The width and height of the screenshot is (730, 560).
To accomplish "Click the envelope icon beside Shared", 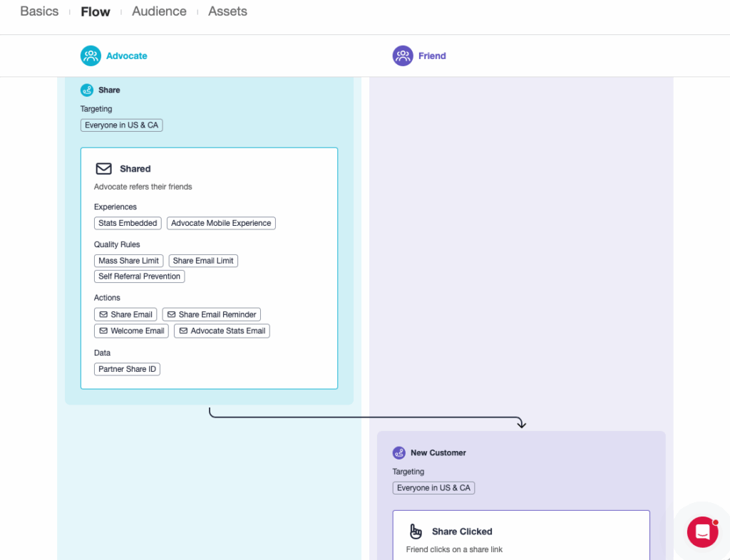I will pos(104,169).
